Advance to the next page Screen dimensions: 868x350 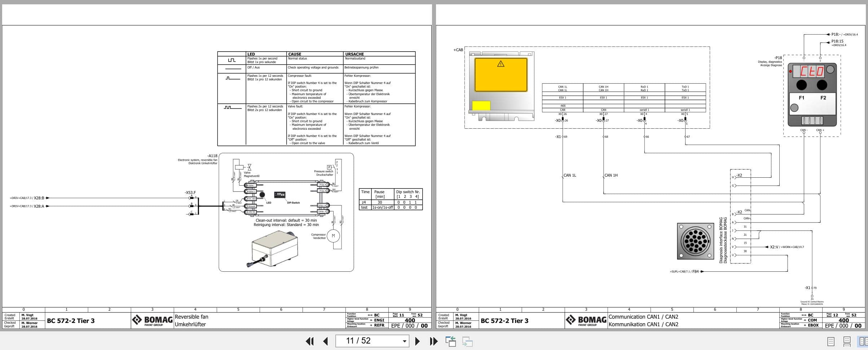click(418, 341)
